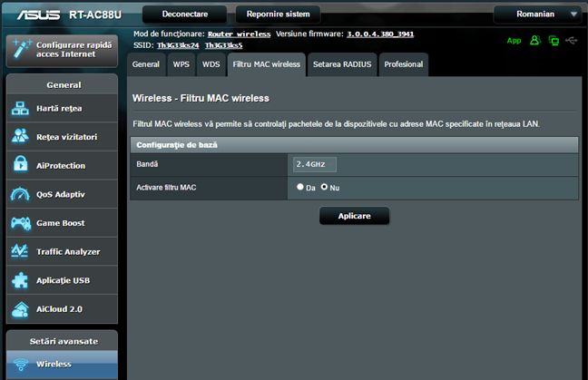Click the RT-AC88U model name
This screenshot has height=380, width=588.
point(95,15)
